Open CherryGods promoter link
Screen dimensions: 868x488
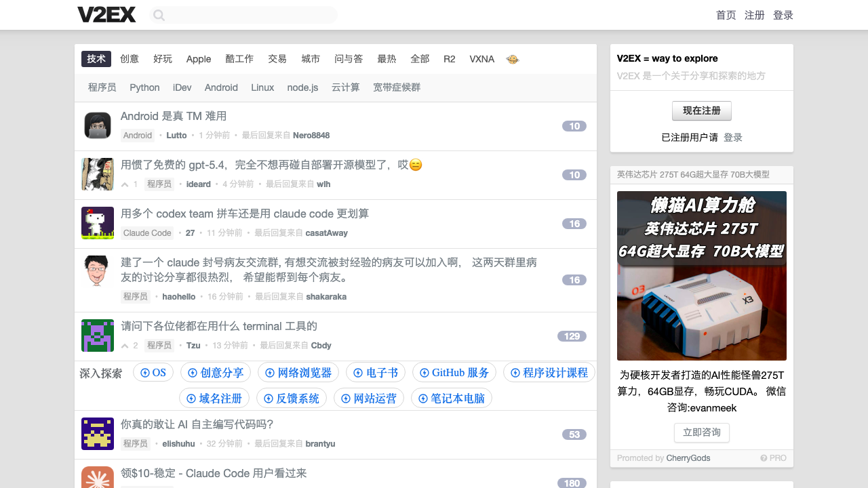688,458
